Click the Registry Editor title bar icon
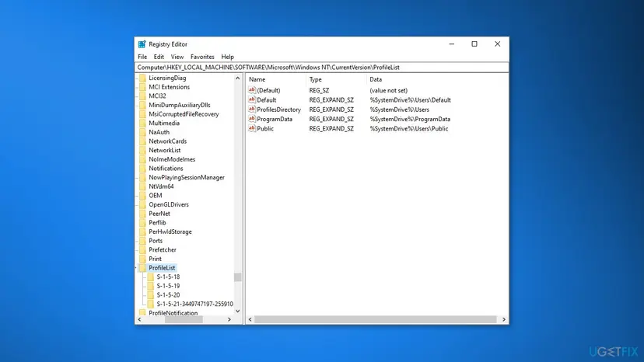The width and height of the screenshot is (644, 362). [142, 44]
